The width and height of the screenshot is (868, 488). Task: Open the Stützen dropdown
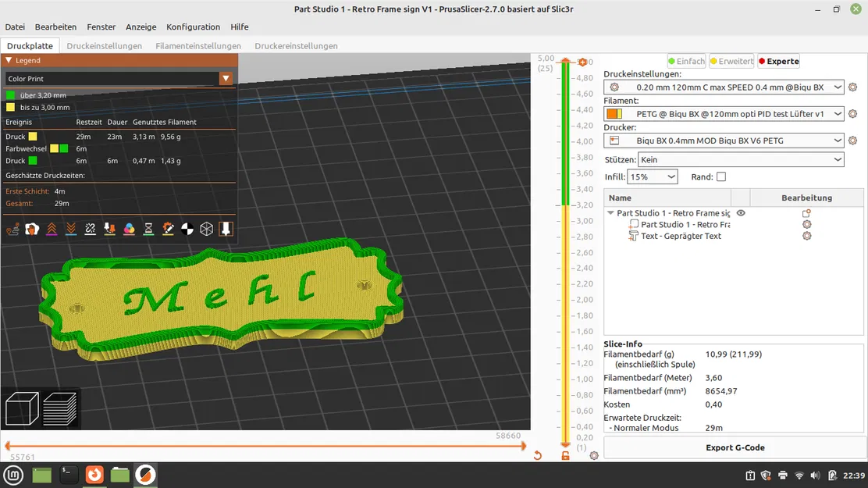741,159
